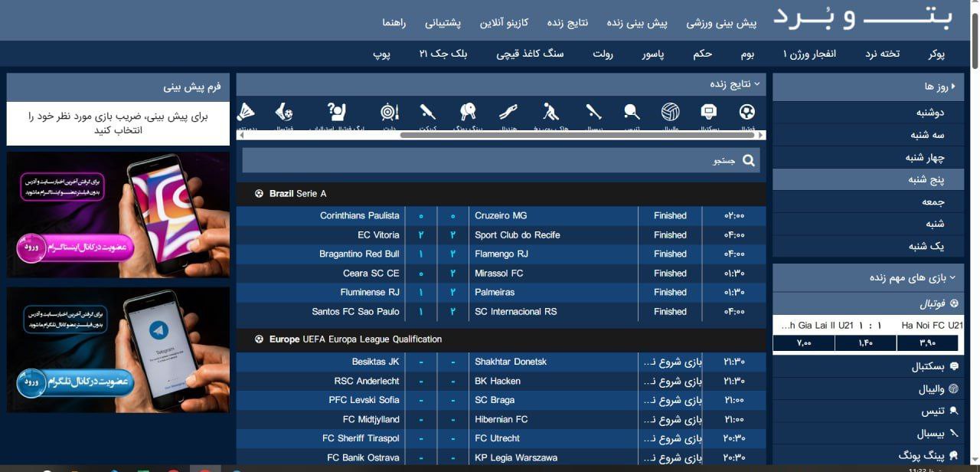980x472 pixels.
Task: Click the sports strip left scroll arrow
Action: (x=241, y=135)
